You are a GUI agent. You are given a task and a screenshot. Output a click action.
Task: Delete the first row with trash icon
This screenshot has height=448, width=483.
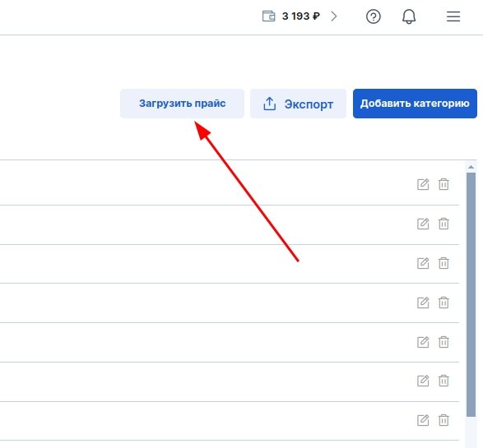click(444, 184)
